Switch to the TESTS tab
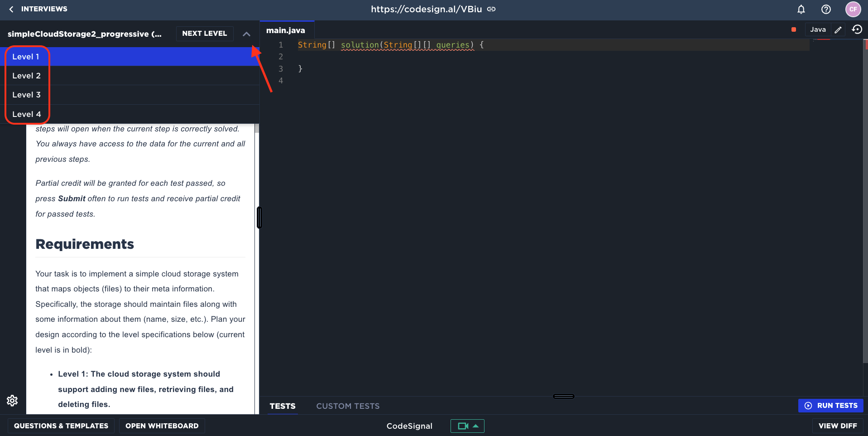The height and width of the screenshot is (436, 868). [x=283, y=406]
